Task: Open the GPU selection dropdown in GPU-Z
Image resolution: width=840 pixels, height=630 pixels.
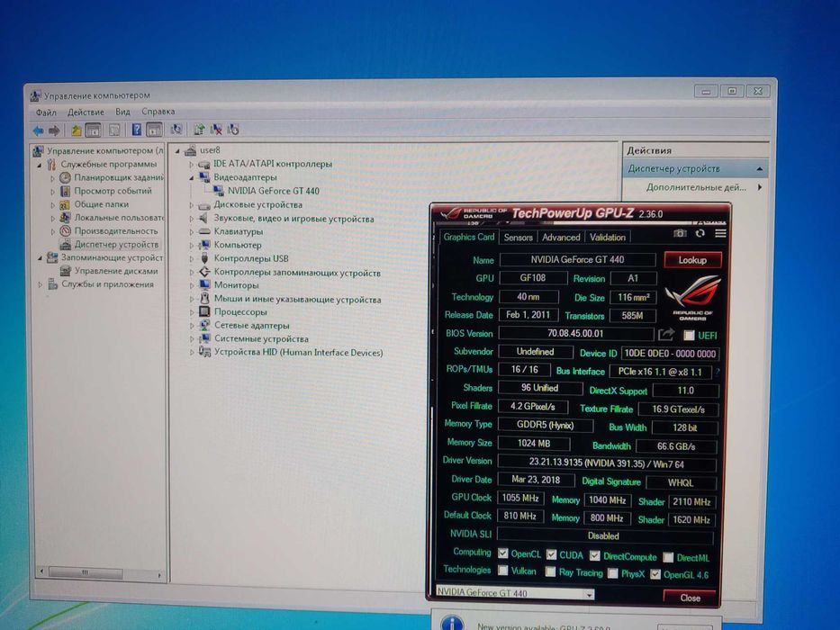Action: click(x=590, y=594)
